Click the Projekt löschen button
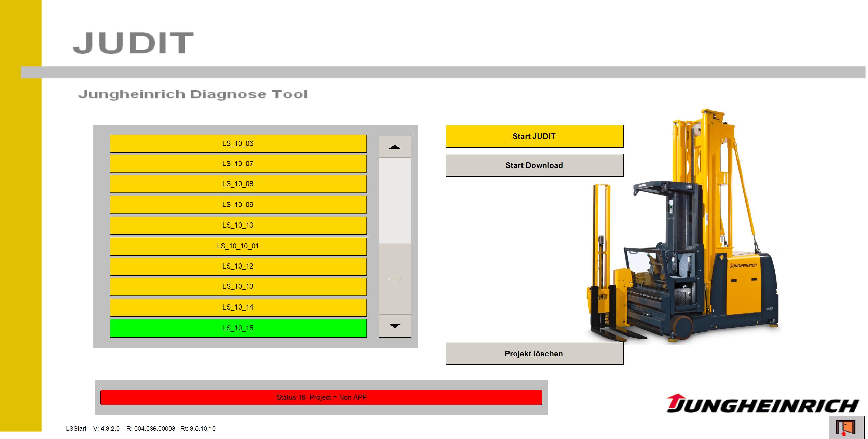The image size is (868, 439). [534, 354]
